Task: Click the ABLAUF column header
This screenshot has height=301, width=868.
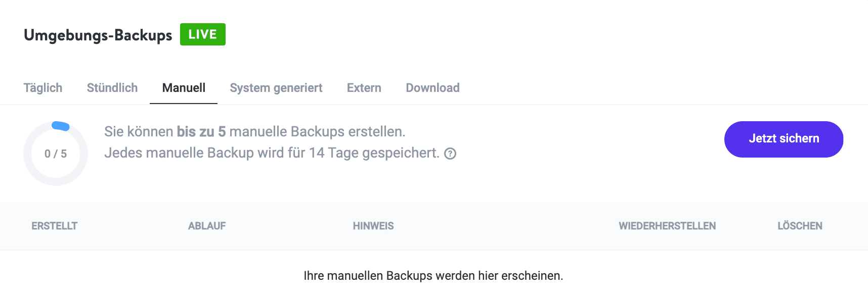Action: point(207,226)
